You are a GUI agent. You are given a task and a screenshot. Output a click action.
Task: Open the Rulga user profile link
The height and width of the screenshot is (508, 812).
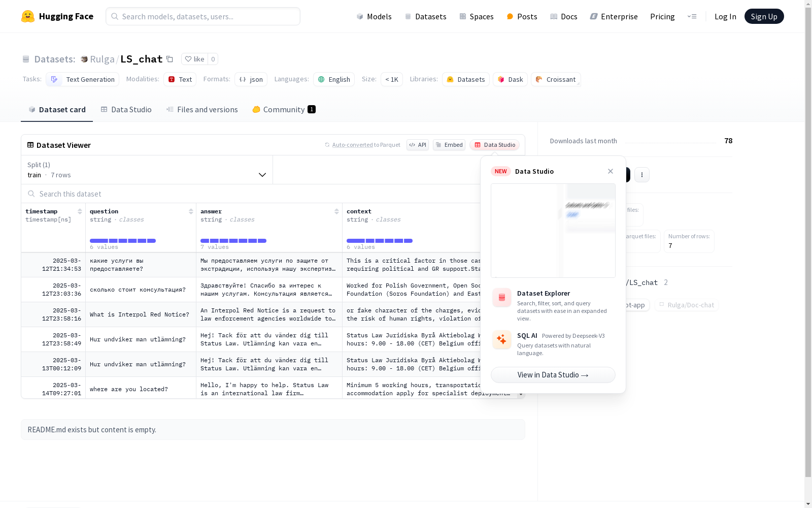tap(102, 59)
